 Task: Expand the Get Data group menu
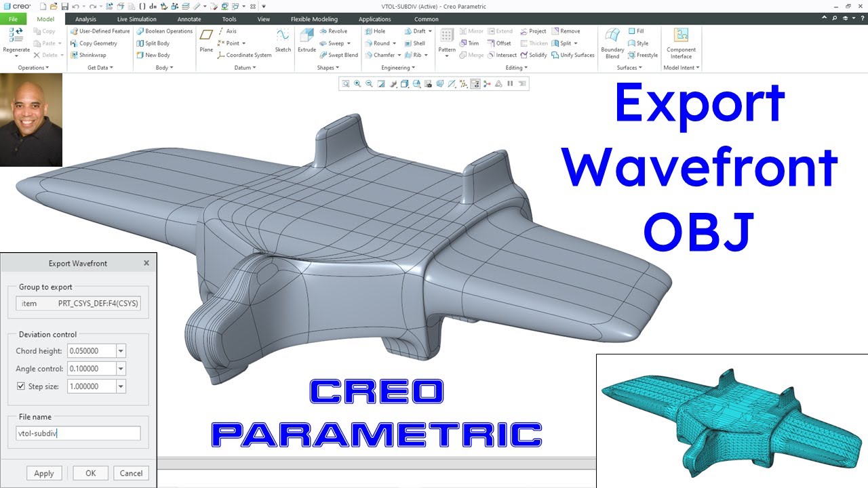[100, 68]
